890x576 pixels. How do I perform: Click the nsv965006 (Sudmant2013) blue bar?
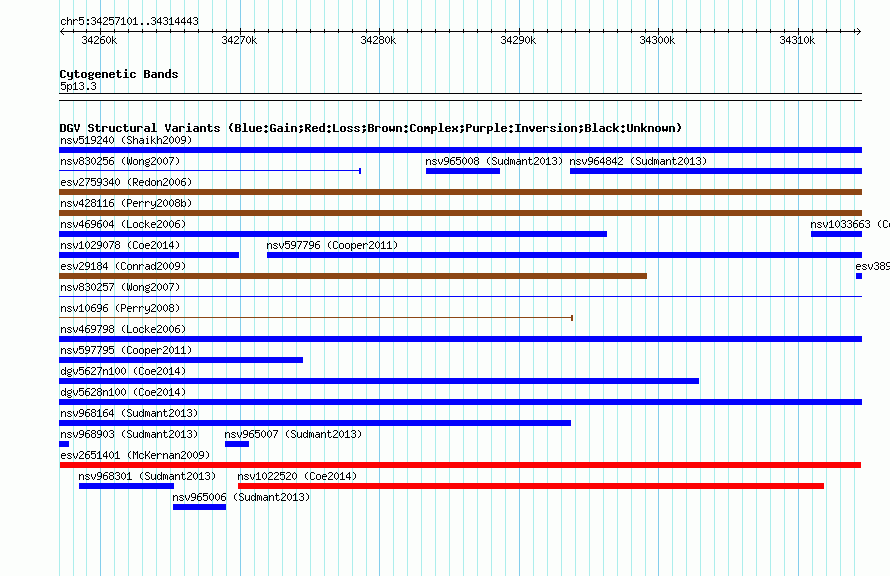(199, 507)
